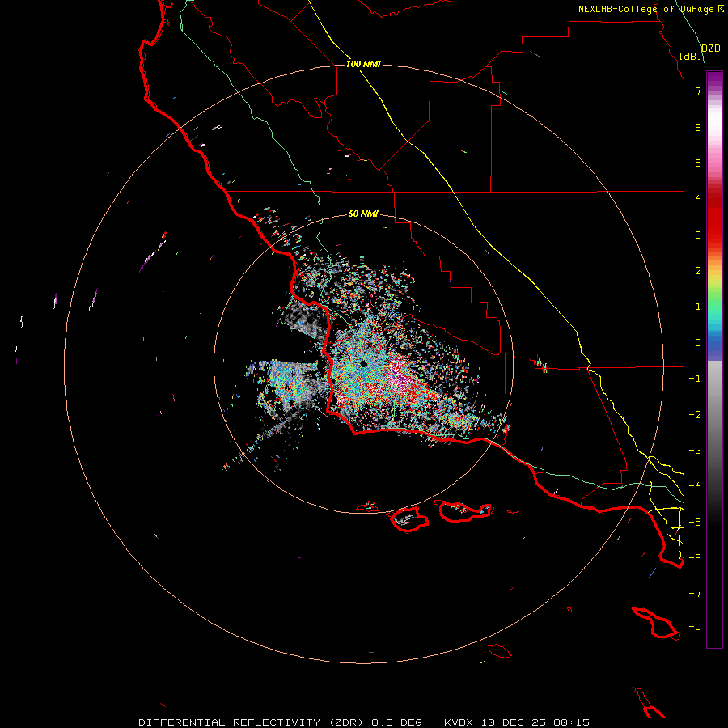The height and width of the screenshot is (728, 728).
Task: Click the -6 value on the color scale
Action: coord(695,557)
